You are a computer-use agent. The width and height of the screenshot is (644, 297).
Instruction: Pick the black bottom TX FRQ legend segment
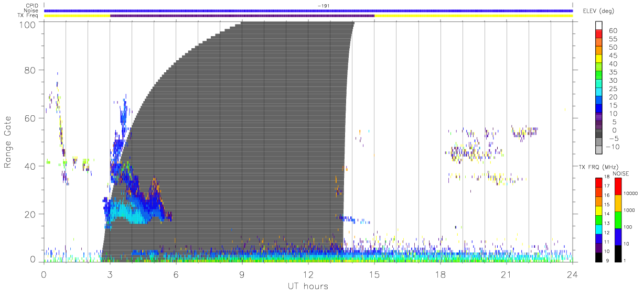tap(599, 256)
